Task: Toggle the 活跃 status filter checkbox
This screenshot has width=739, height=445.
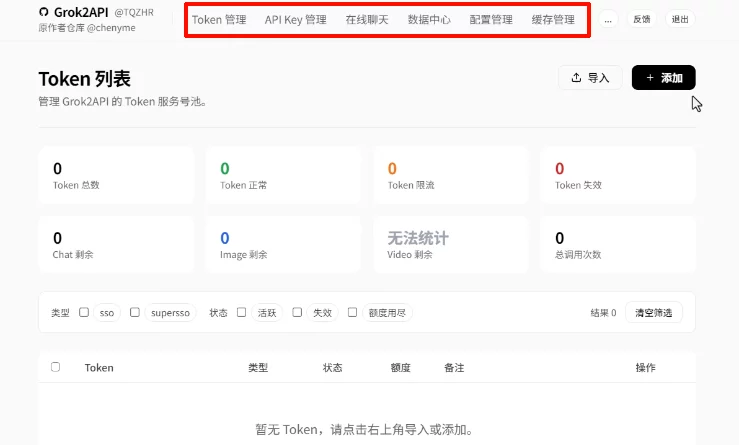Action: point(242,313)
